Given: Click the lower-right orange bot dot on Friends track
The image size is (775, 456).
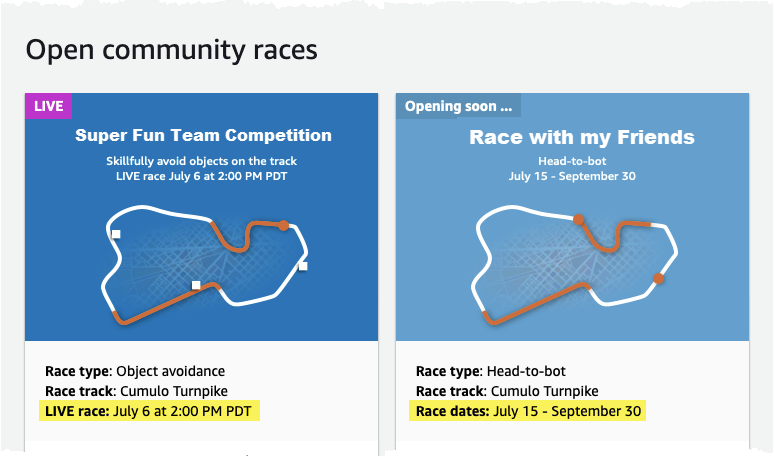Looking at the screenshot, I should pos(658,278).
